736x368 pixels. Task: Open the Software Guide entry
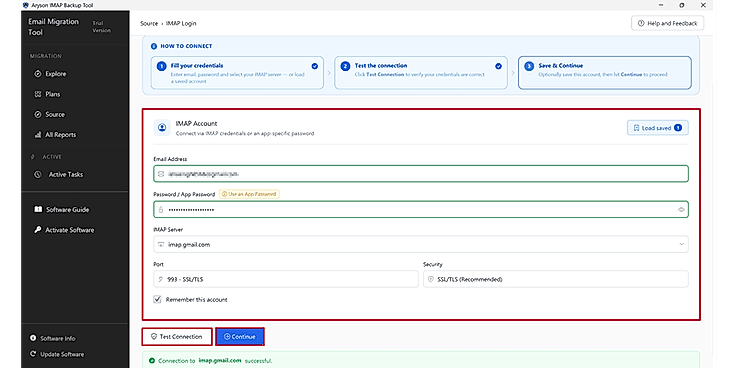pyautogui.click(x=62, y=209)
